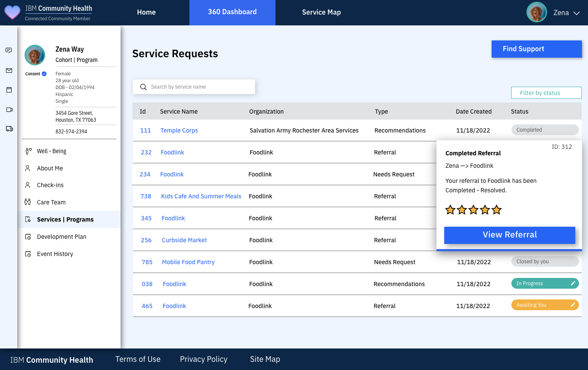The height and width of the screenshot is (370, 588).
Task: Click Zena Way's profile photo in sidebar
Action: coord(35,55)
